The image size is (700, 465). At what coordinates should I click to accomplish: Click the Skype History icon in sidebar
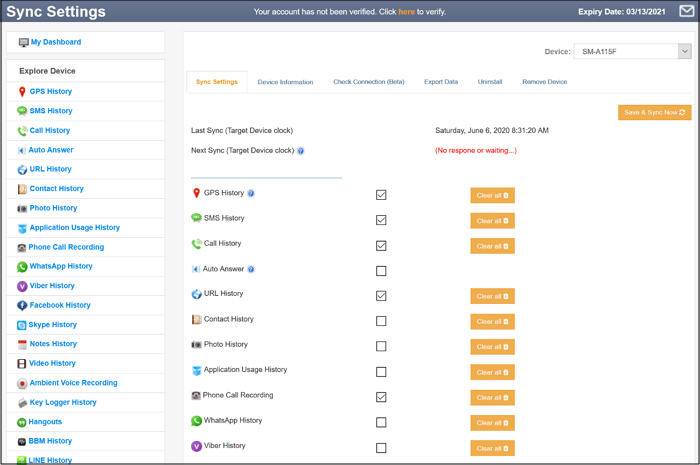pyautogui.click(x=22, y=325)
